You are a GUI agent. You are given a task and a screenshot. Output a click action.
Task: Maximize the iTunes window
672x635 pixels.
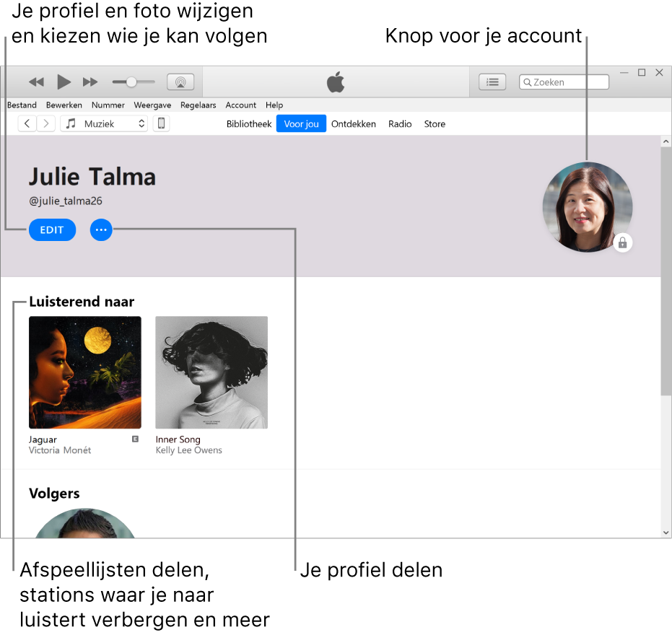coord(642,72)
